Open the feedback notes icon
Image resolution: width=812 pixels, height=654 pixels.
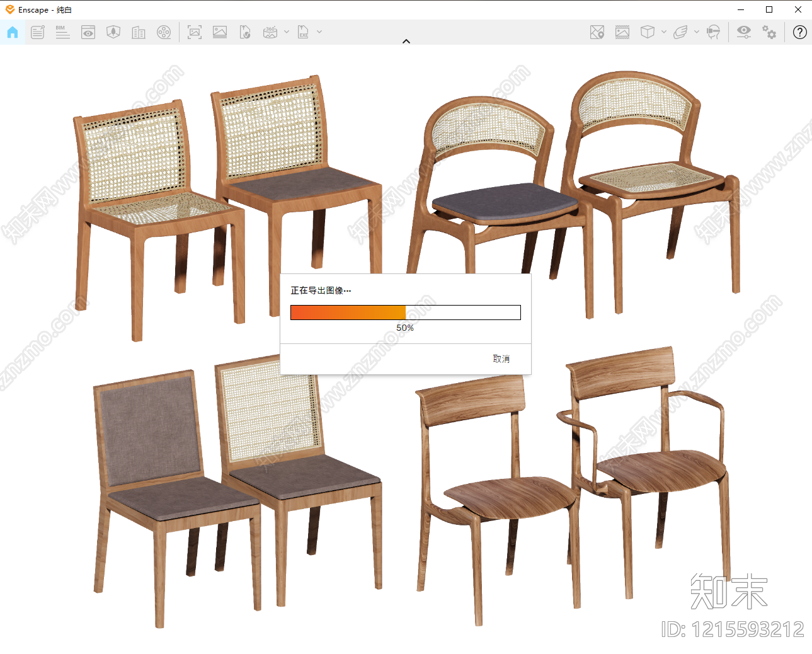38,32
